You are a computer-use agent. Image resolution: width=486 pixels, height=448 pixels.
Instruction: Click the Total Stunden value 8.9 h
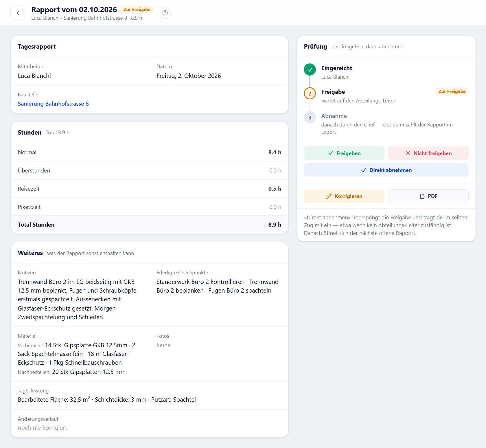[275, 225]
